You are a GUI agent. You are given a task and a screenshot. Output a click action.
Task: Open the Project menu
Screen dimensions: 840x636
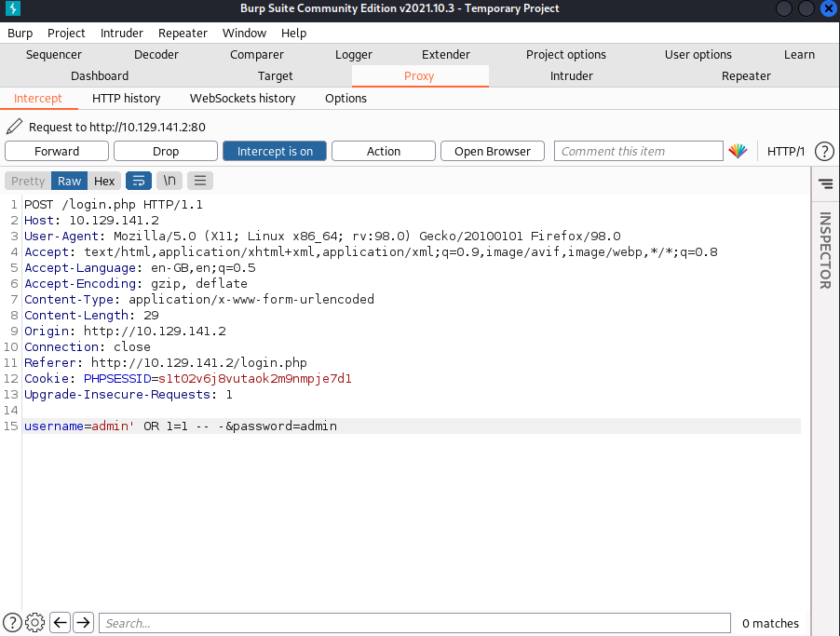pos(66,34)
